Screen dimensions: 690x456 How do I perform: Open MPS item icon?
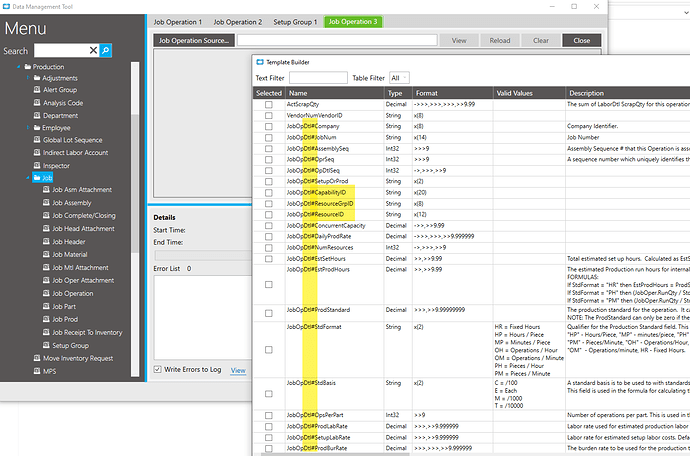[37, 371]
